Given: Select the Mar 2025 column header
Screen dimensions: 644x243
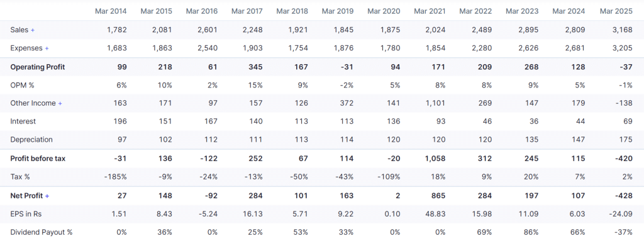Looking at the screenshot, I should click(x=617, y=11).
